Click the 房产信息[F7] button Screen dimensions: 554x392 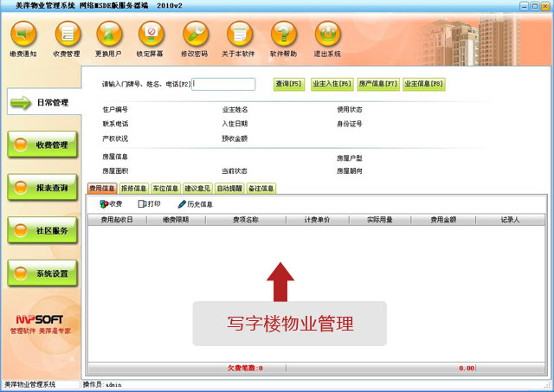point(378,84)
